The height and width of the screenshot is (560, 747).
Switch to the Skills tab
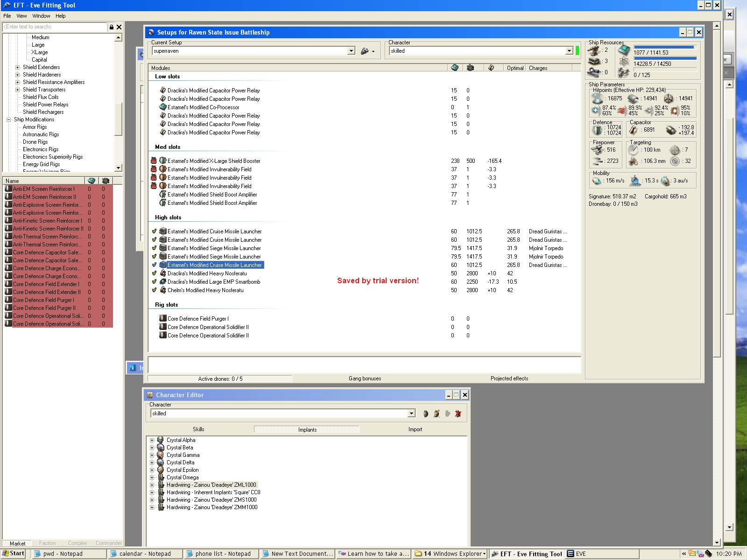(x=198, y=429)
